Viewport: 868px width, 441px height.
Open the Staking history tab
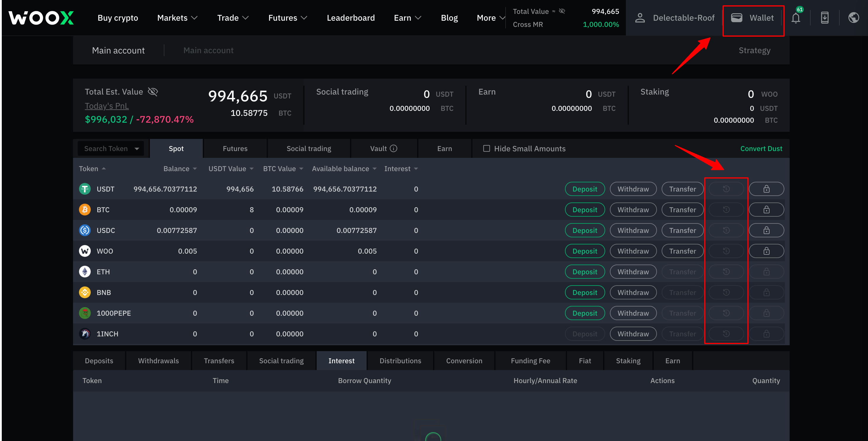tap(628, 361)
